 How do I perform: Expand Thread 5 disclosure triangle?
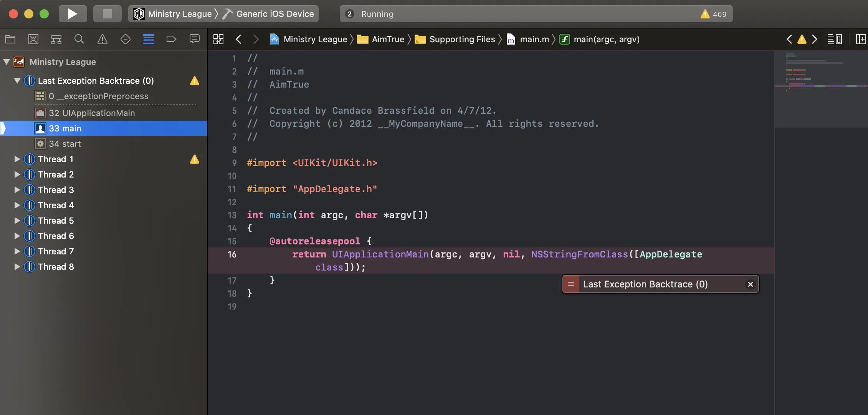coord(17,221)
